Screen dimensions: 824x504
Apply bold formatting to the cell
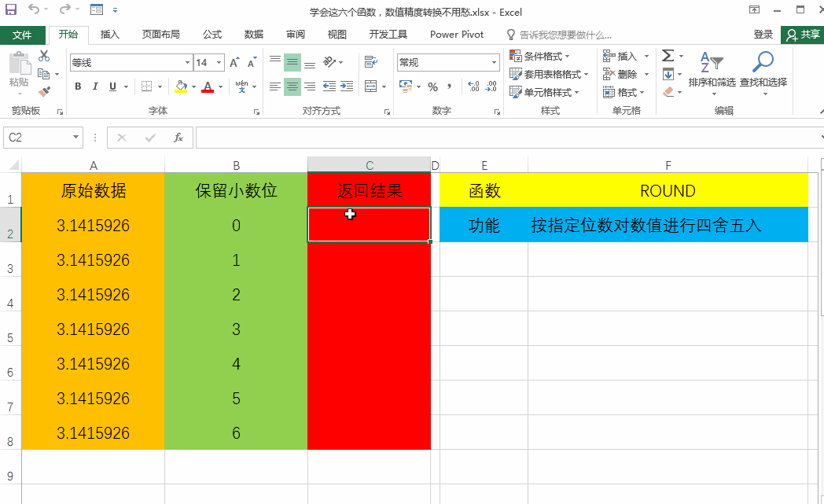pos(77,86)
